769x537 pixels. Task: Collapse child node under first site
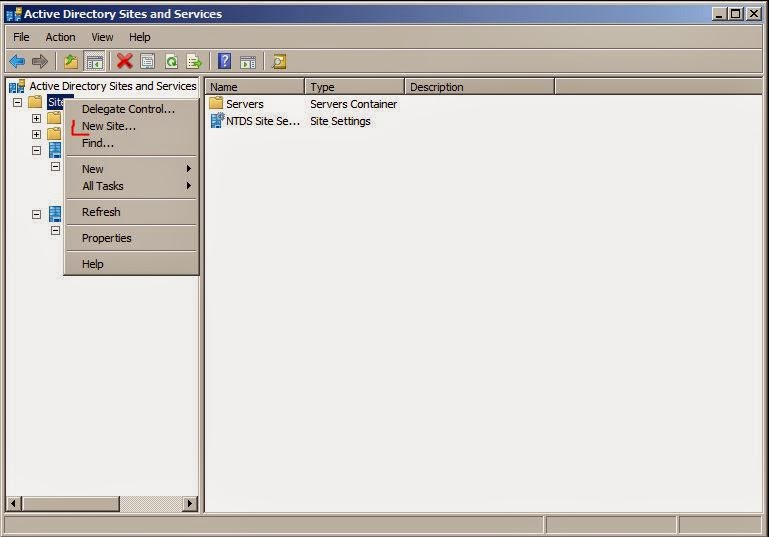coord(55,166)
